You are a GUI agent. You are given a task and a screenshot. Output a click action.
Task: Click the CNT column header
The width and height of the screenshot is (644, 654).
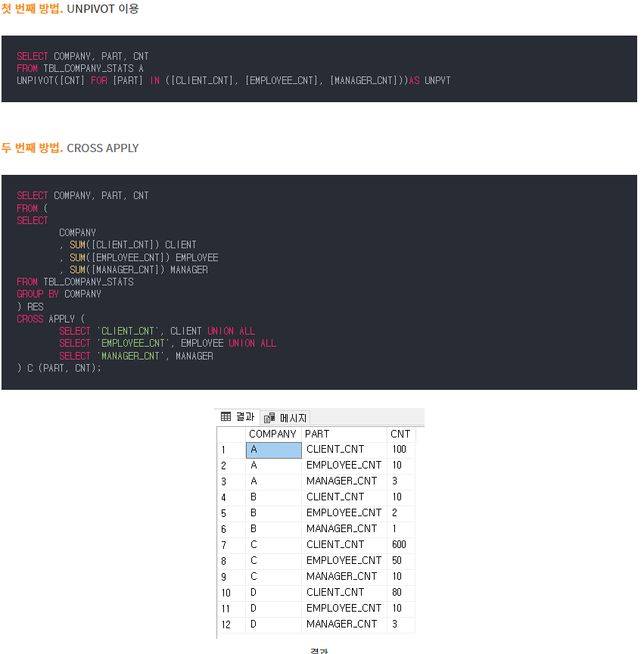(x=400, y=434)
